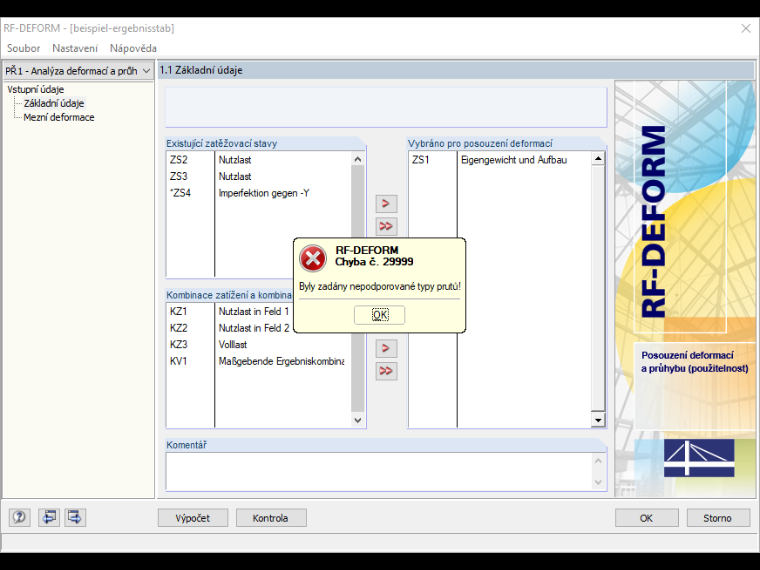
Task: Click up arrow of Komentář scrollbar
Action: pyautogui.click(x=598, y=460)
